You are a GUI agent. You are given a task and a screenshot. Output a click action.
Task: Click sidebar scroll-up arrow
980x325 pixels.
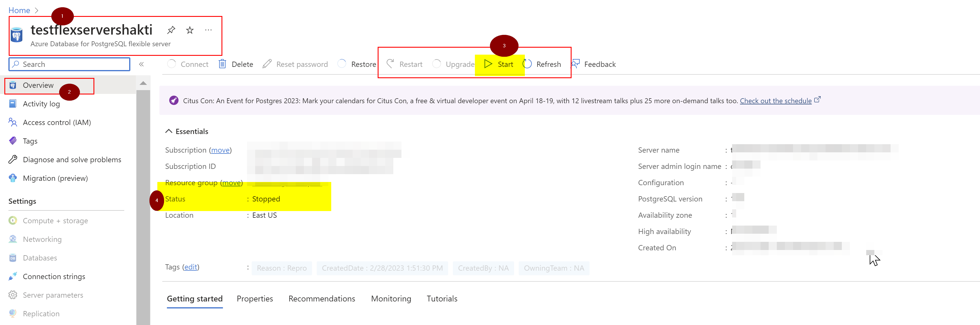(x=143, y=83)
